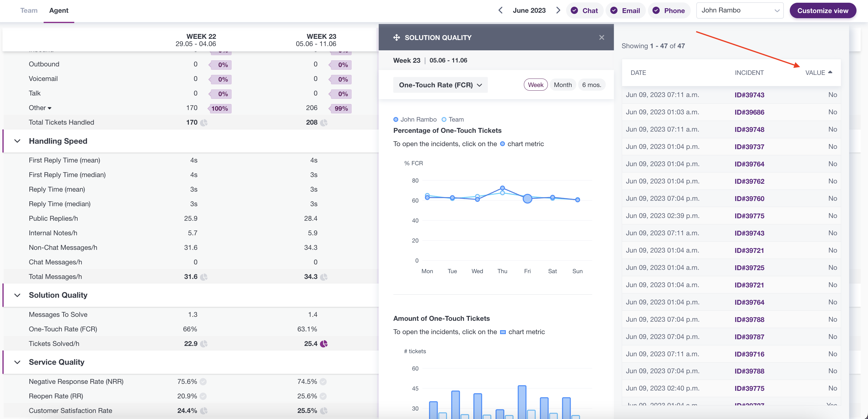
Task: Click the Sunday data point on FCR chart
Action: 577,199
